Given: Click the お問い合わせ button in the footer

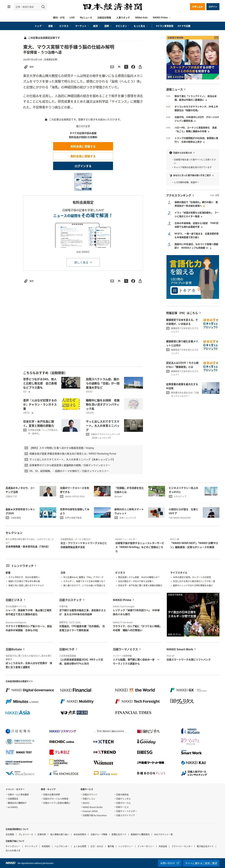Looking at the screenshot, I should point(170,863).
